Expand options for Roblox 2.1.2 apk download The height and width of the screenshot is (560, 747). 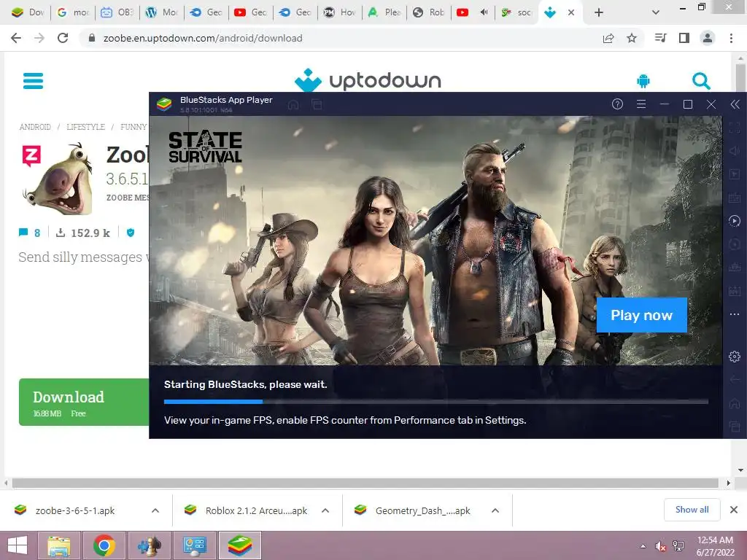(325, 510)
